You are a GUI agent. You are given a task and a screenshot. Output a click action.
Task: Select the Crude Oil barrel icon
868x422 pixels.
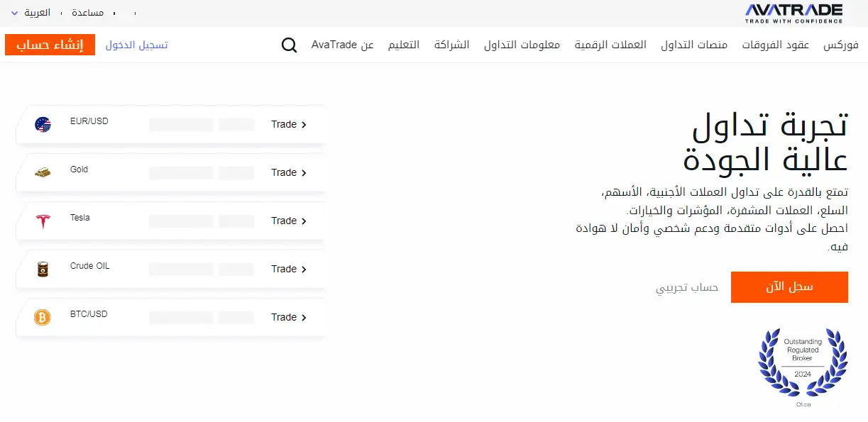pyautogui.click(x=43, y=269)
